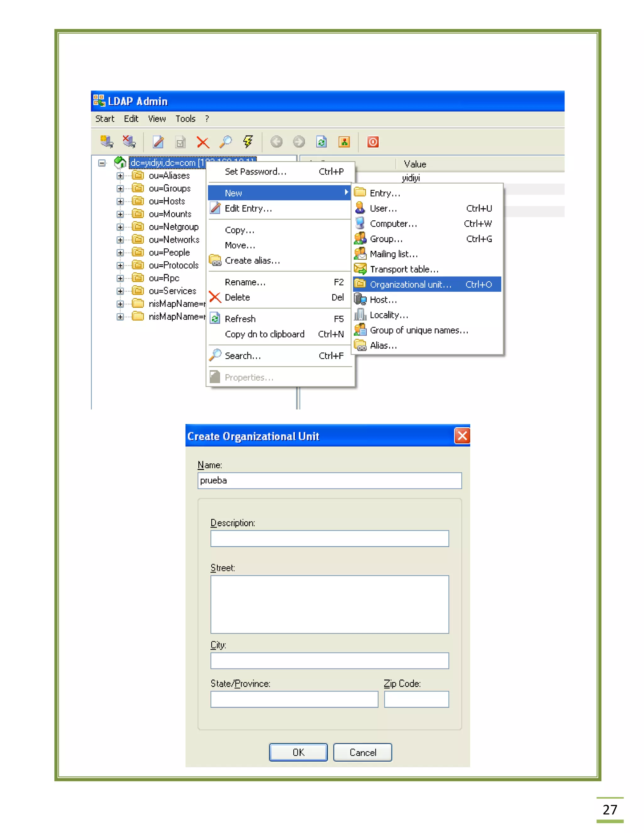Click the Refresh toolbar icon

point(321,142)
